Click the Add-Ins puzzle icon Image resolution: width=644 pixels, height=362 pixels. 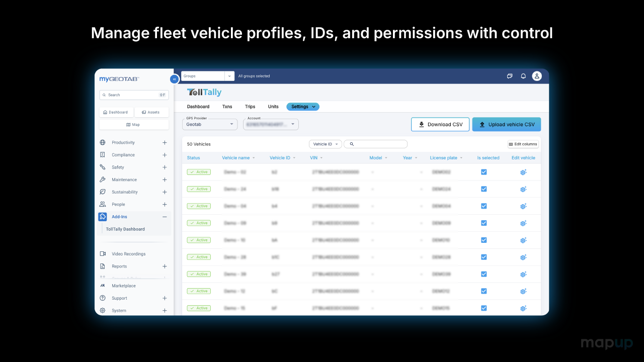pos(103,217)
